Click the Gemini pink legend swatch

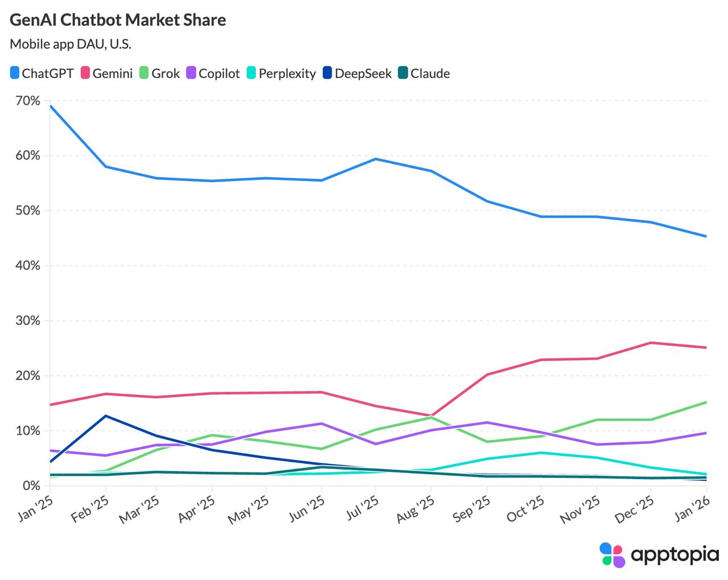85,73
